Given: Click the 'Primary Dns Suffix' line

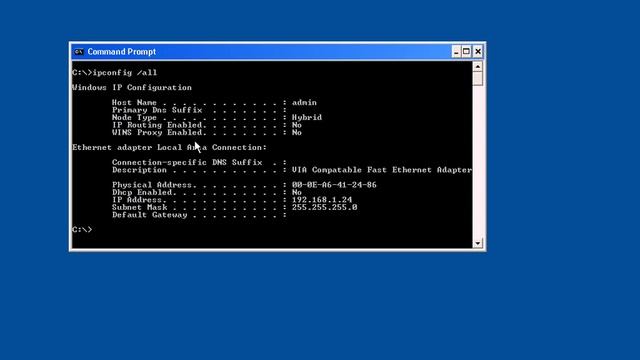Looking at the screenshot, I should click(200, 110).
